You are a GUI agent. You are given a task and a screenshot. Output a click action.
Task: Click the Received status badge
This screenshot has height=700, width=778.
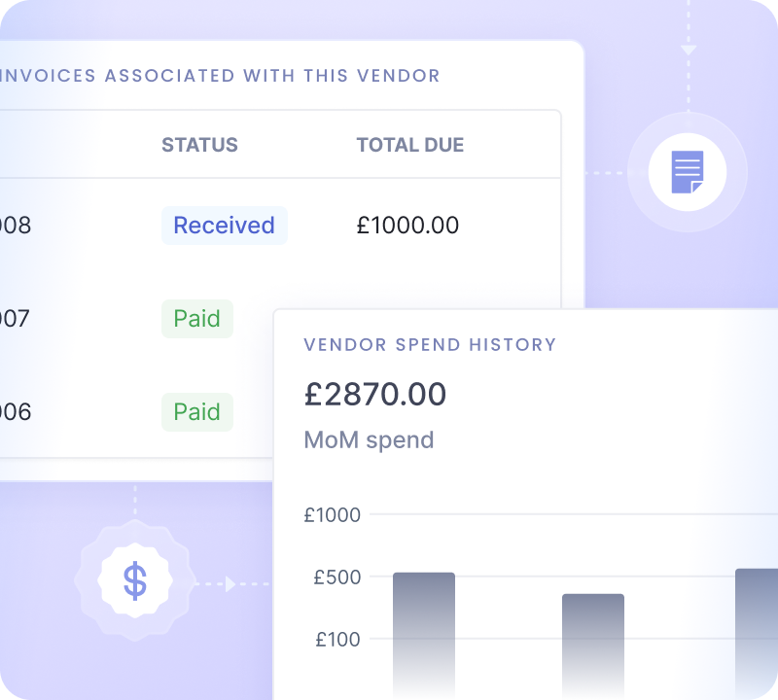point(224,226)
